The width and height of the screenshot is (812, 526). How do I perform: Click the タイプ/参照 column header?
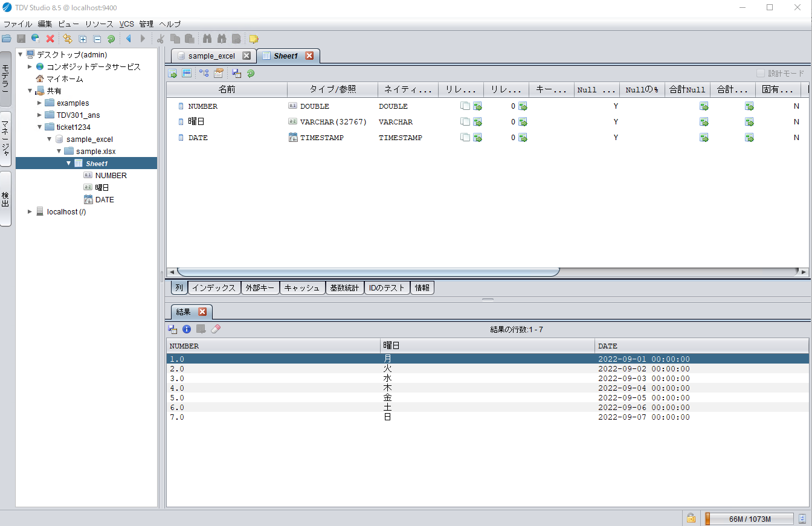333,89
